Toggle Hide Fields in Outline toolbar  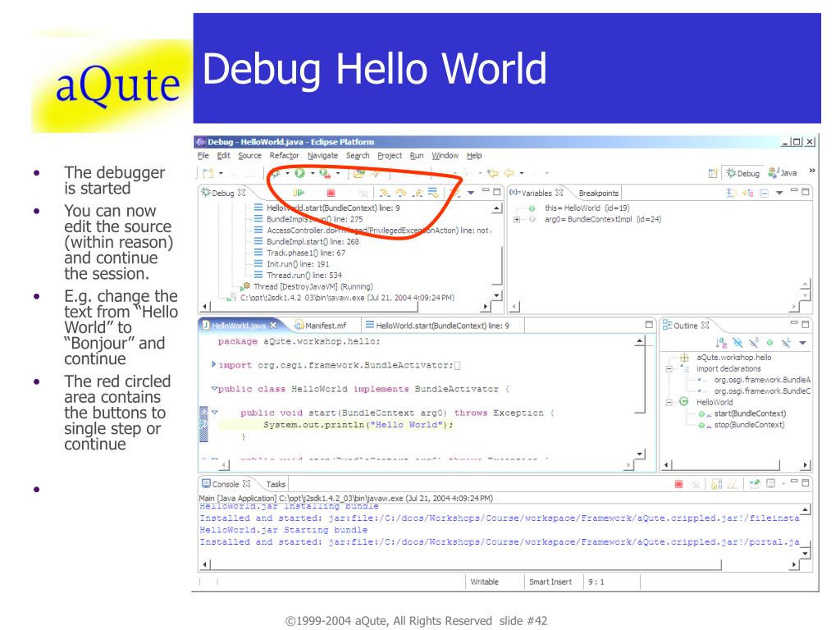click(737, 343)
